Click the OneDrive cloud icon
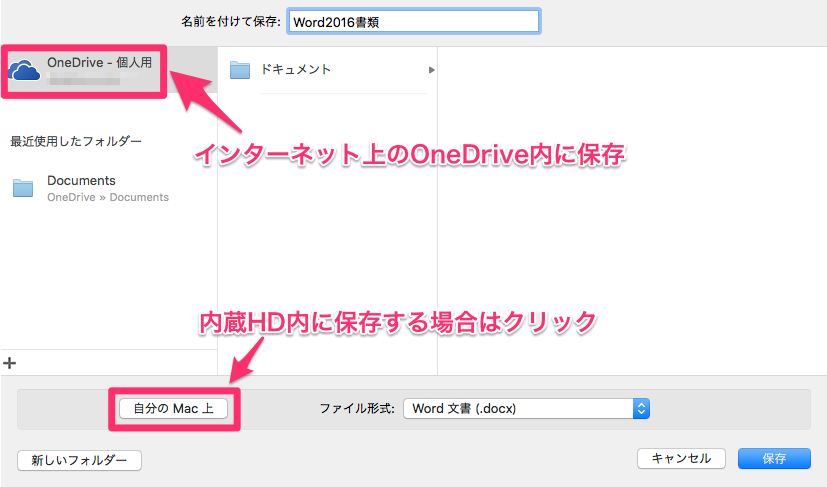This screenshot has width=827, height=487. click(24, 70)
